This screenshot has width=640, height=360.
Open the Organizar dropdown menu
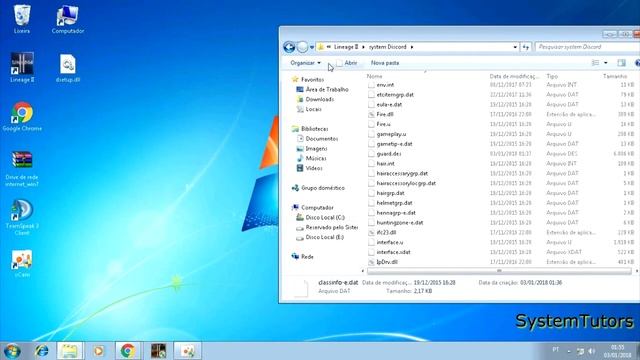click(x=305, y=63)
